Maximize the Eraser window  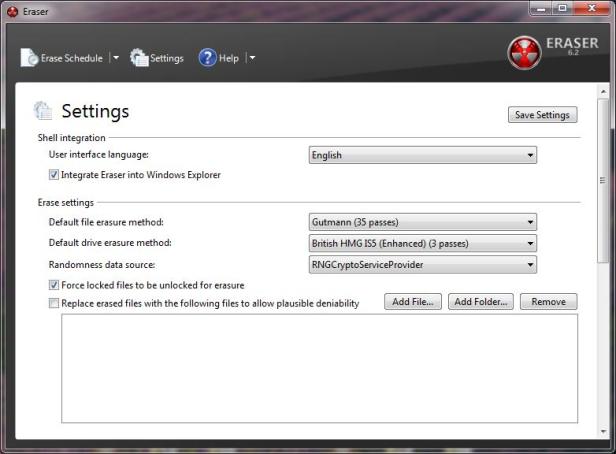563,8
